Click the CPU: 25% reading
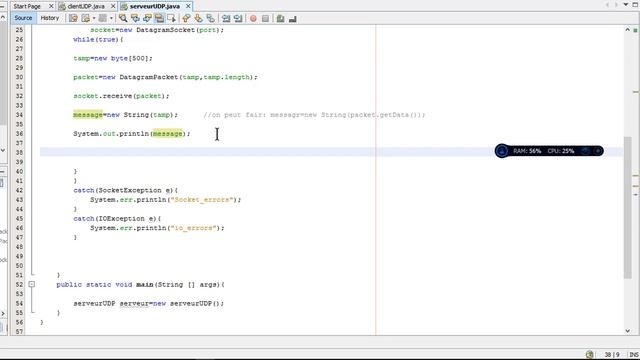The height and width of the screenshot is (360, 640). pyautogui.click(x=561, y=151)
